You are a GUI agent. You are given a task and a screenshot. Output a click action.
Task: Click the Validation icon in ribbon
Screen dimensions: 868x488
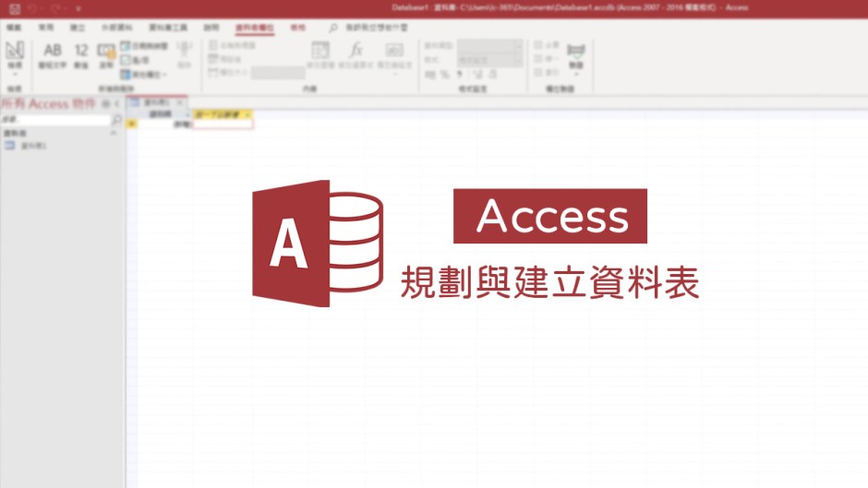(x=576, y=55)
